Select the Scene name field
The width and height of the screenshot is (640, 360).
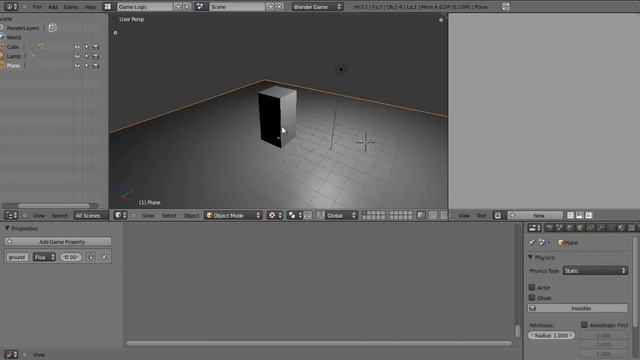pyautogui.click(x=237, y=7)
